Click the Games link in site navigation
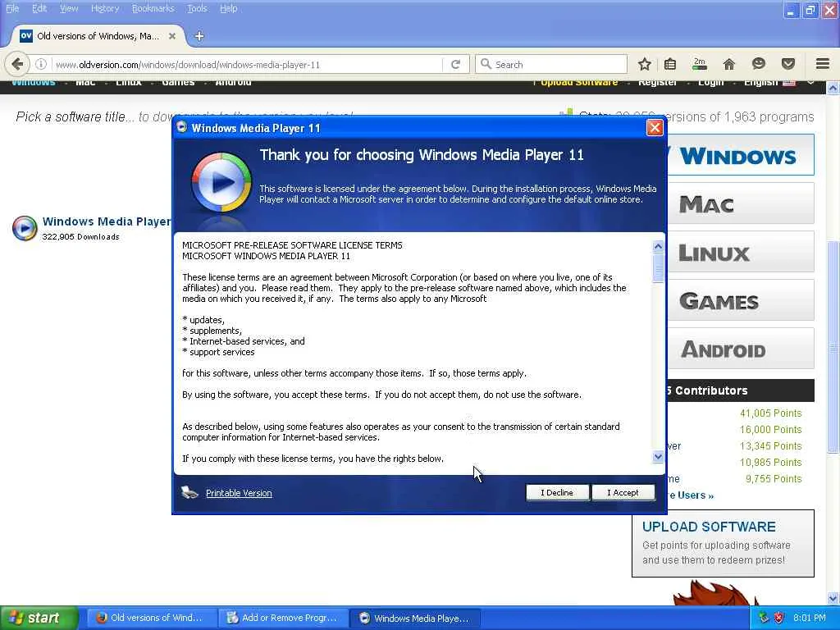Screen dimensions: 840x630 pos(178,83)
